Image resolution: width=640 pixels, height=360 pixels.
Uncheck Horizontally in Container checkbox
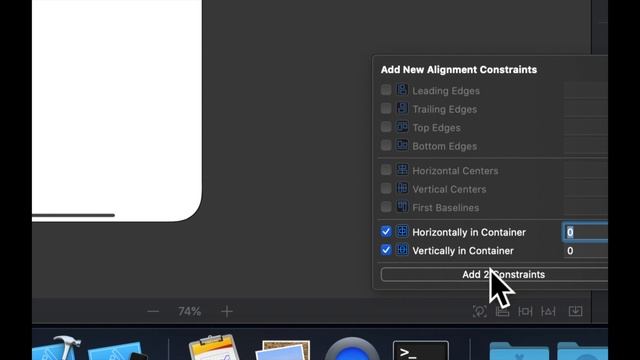click(x=386, y=232)
